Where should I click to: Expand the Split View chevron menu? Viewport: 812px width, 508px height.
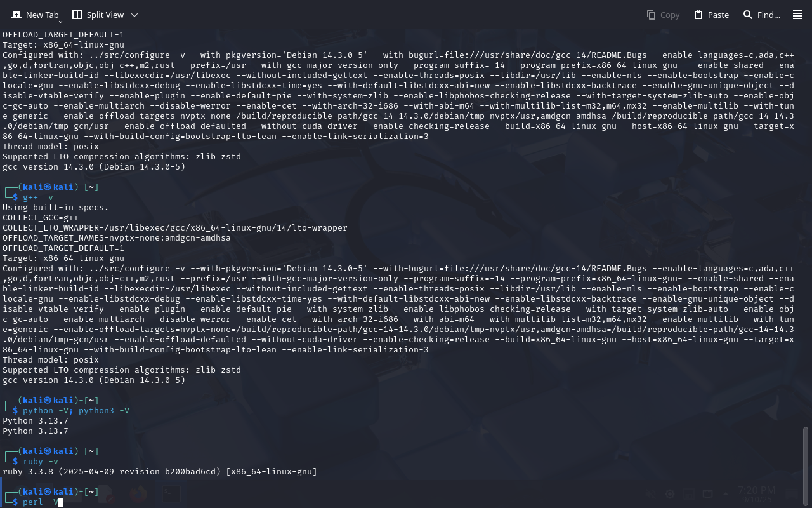pos(134,15)
